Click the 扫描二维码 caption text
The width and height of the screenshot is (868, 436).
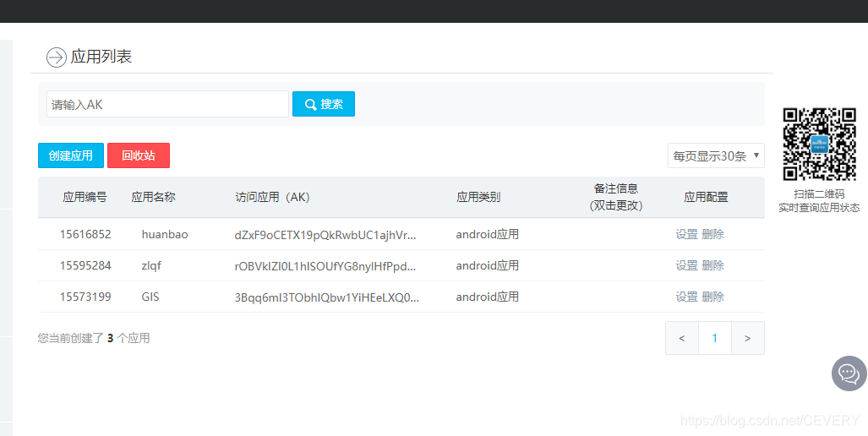(x=819, y=194)
